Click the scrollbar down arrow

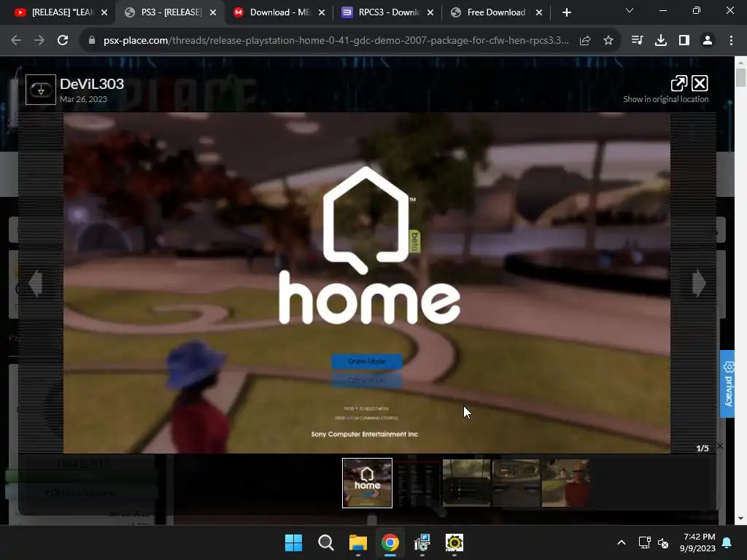tap(740, 518)
